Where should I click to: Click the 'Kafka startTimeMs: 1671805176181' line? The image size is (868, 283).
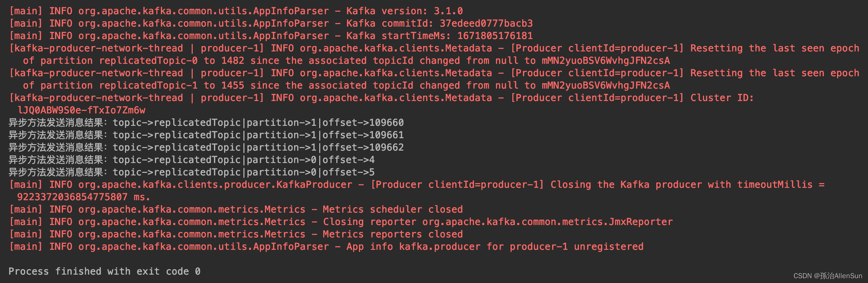[271, 36]
